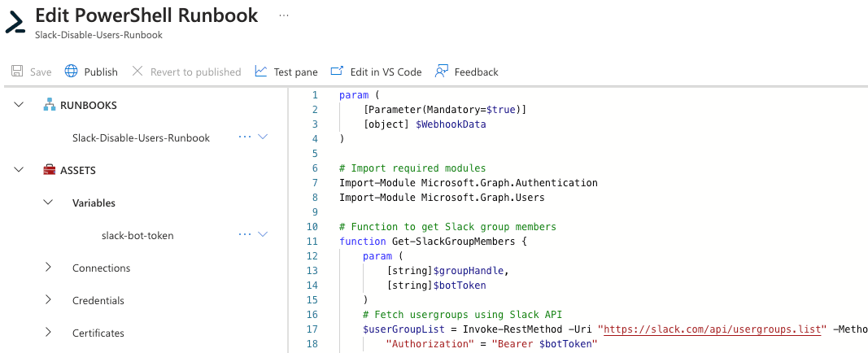Click "# Function to get Slack group members" comment

coord(448,227)
